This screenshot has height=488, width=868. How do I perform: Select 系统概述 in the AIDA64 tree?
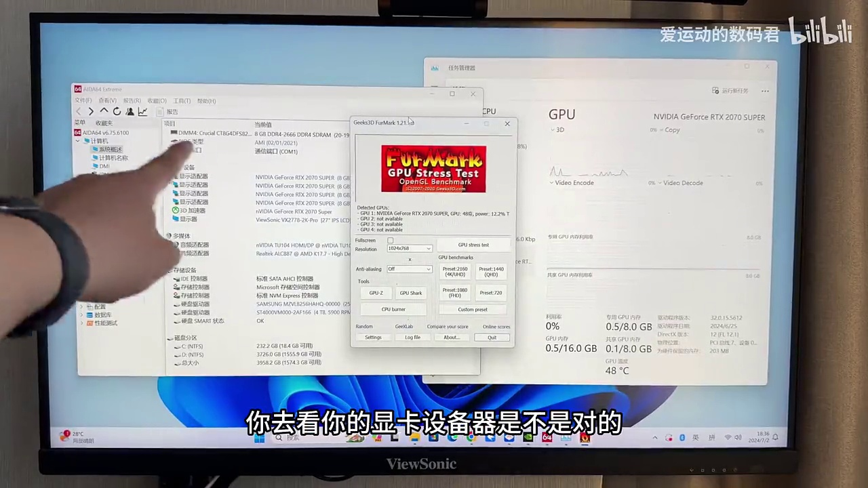click(108, 149)
